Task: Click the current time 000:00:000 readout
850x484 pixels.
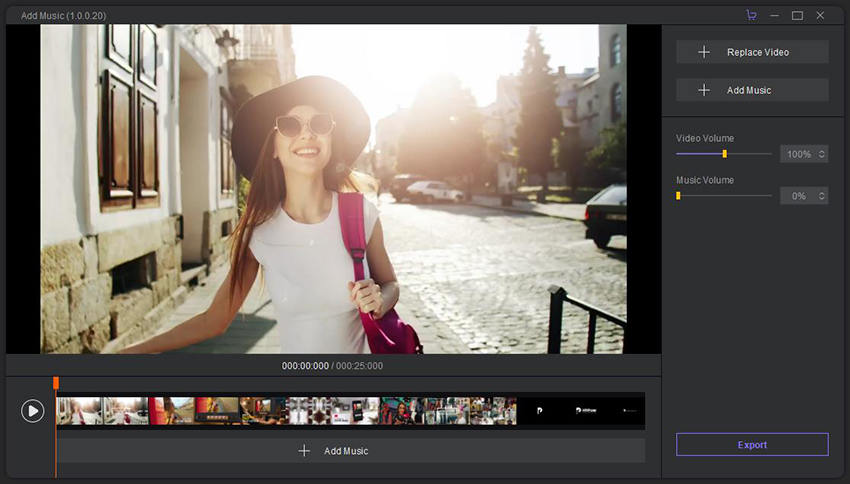Action: (x=305, y=366)
